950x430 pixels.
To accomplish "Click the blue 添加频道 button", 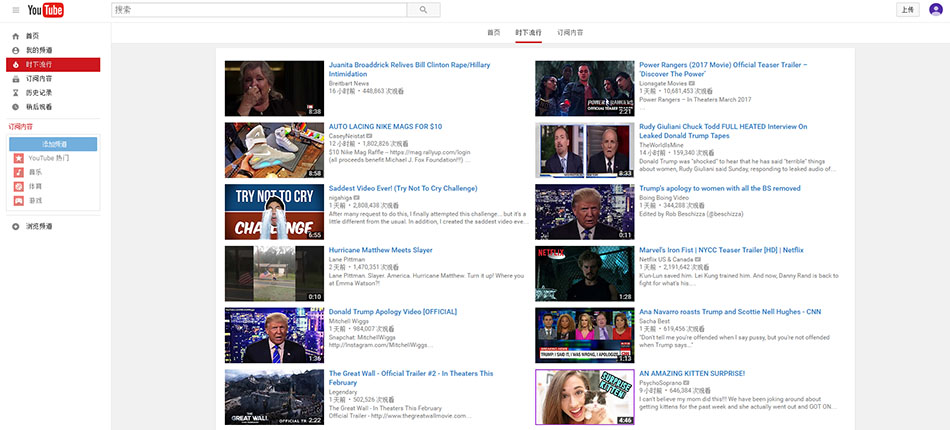I will point(53,144).
